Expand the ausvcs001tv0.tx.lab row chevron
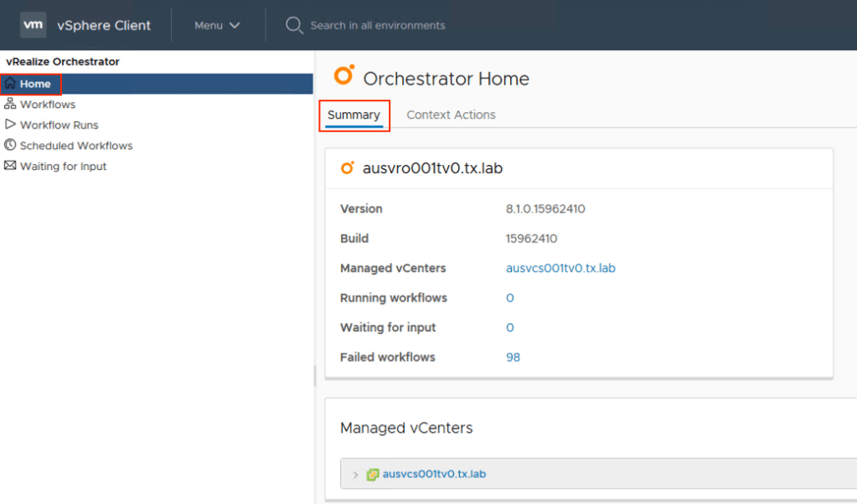857x504 pixels. point(355,475)
